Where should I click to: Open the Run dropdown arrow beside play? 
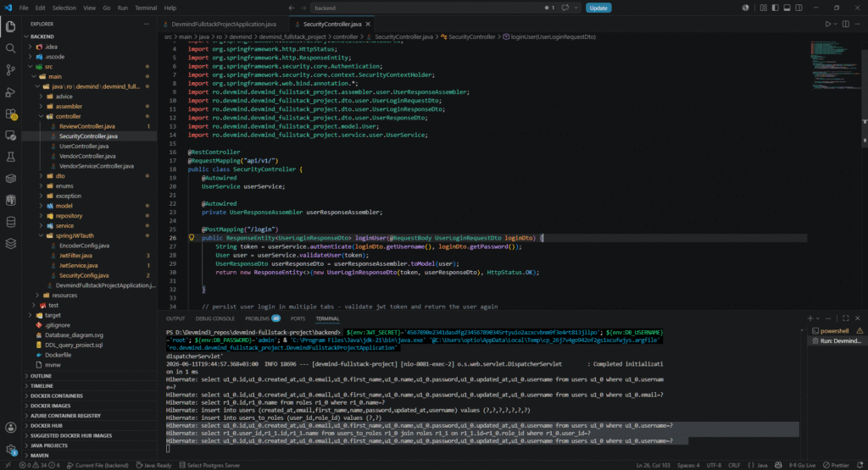835,24
